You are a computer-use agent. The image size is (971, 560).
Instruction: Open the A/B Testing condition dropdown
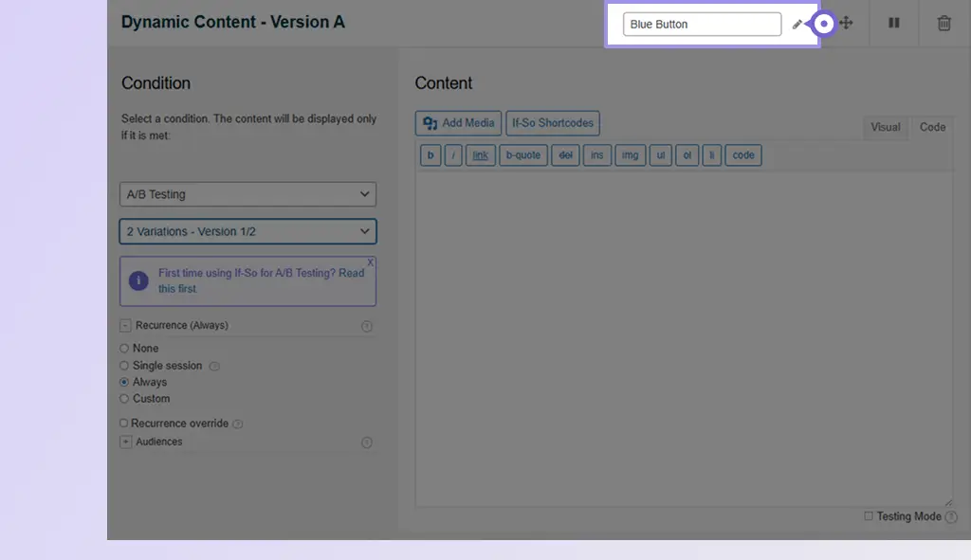[x=247, y=194]
